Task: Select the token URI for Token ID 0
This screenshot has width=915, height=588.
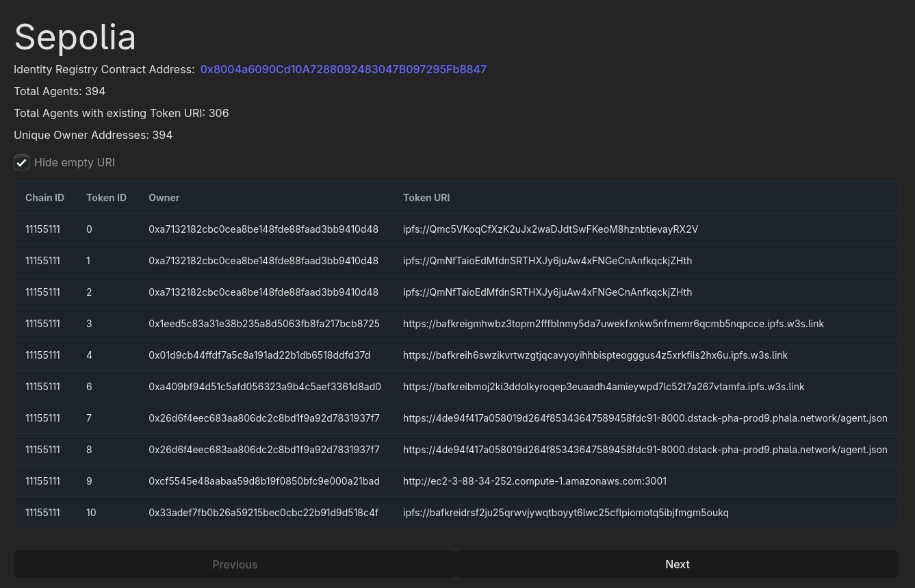Action: (x=550, y=229)
